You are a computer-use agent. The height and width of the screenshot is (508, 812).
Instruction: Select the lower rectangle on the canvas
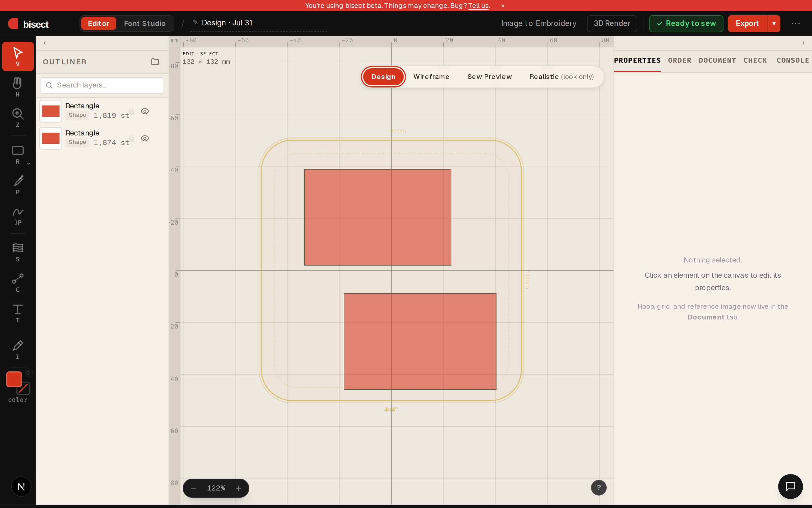pos(420,341)
